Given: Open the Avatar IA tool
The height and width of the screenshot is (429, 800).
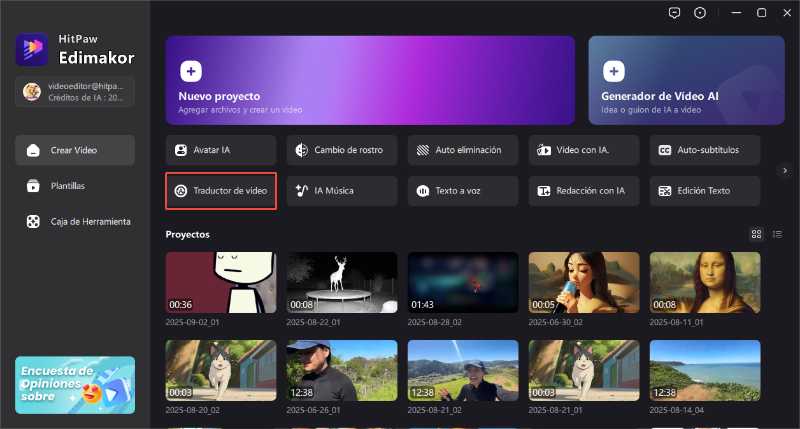Looking at the screenshot, I should [x=220, y=150].
